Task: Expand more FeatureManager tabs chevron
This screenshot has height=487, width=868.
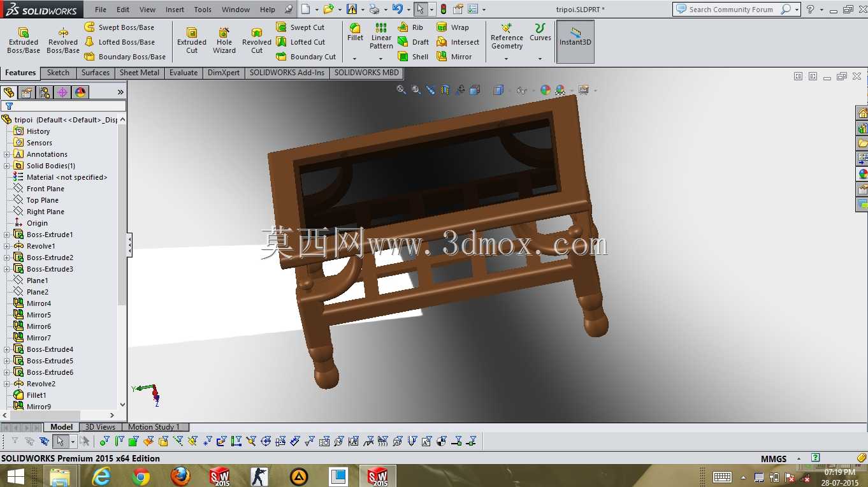Action: coord(120,92)
